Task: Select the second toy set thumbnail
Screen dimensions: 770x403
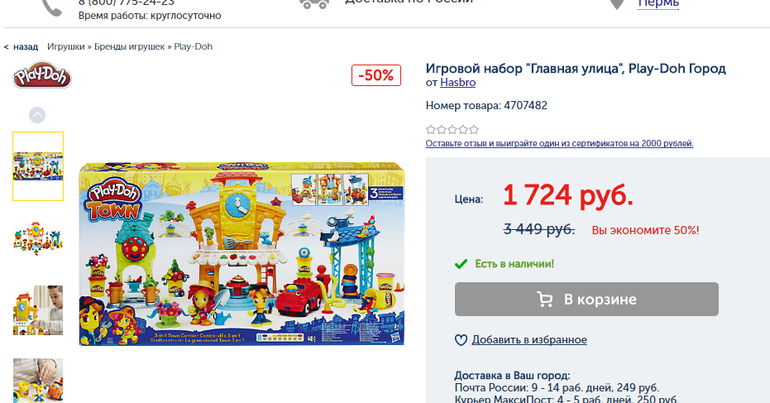Action: click(x=38, y=238)
